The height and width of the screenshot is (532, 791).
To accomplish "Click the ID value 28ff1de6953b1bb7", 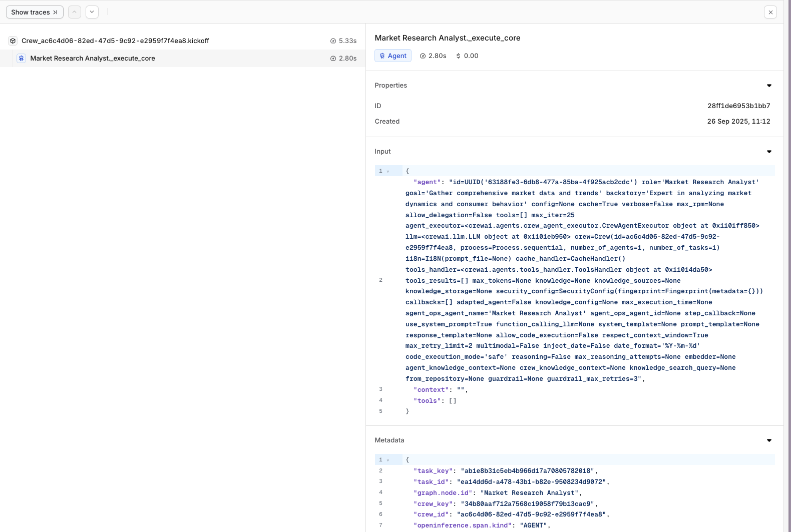I will (739, 106).
